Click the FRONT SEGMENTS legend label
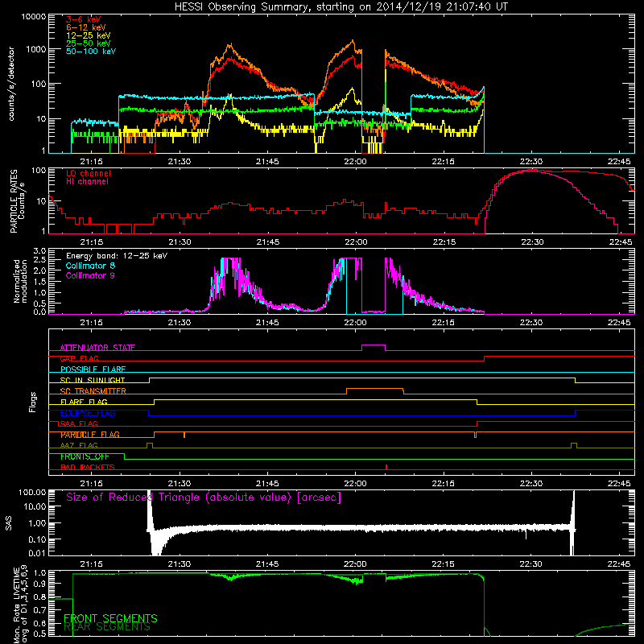 click(x=110, y=618)
